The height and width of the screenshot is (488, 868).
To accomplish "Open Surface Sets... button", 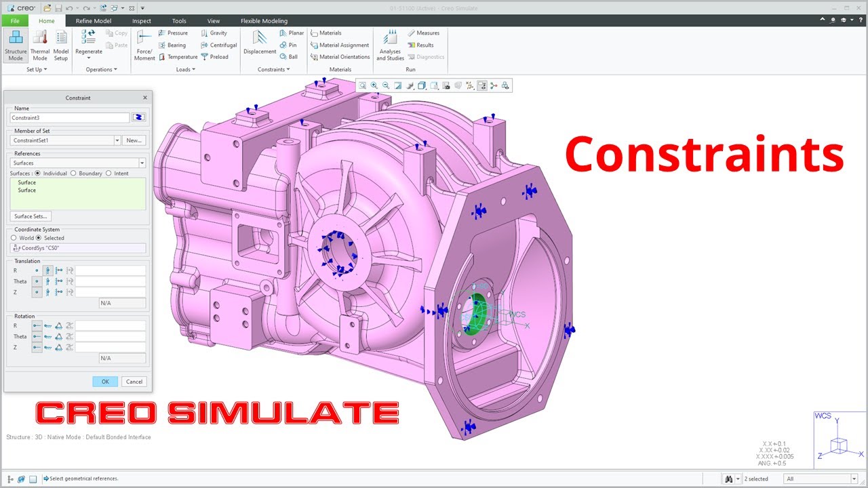I will pos(31,216).
